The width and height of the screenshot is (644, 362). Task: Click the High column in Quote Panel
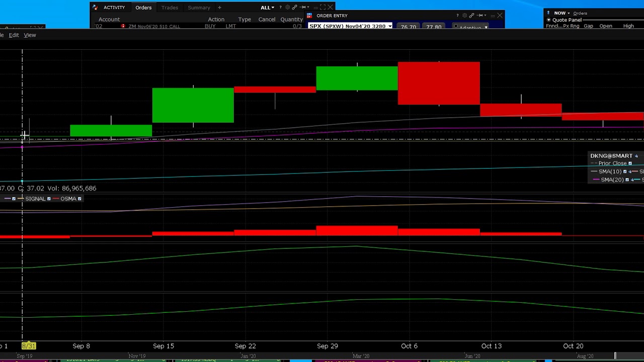click(628, 26)
